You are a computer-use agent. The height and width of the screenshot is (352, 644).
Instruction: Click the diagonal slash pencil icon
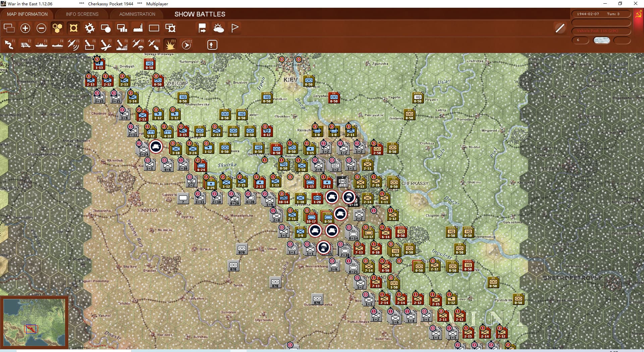(x=560, y=28)
